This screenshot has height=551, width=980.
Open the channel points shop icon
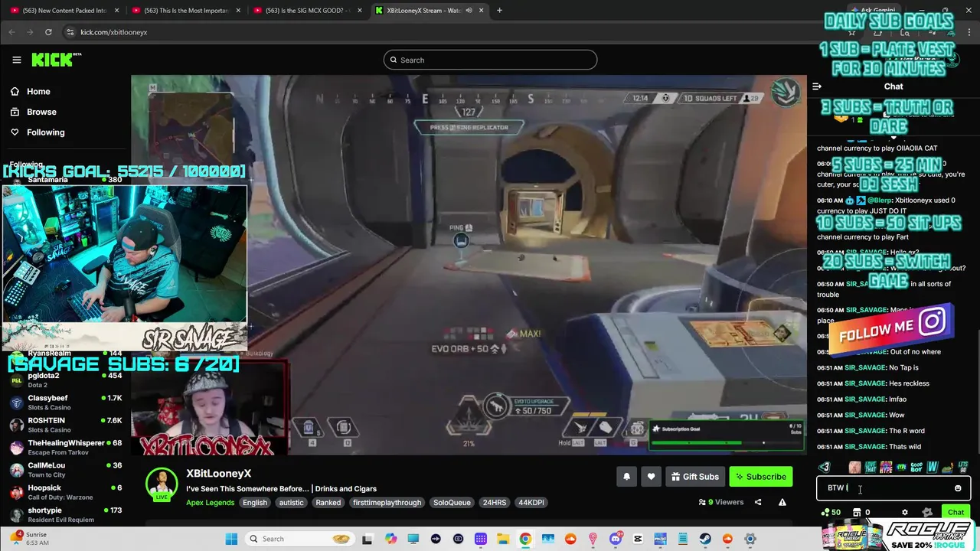click(857, 513)
